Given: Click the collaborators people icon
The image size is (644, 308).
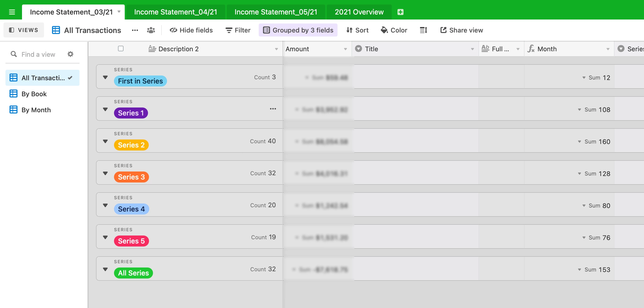Looking at the screenshot, I should click(x=151, y=30).
